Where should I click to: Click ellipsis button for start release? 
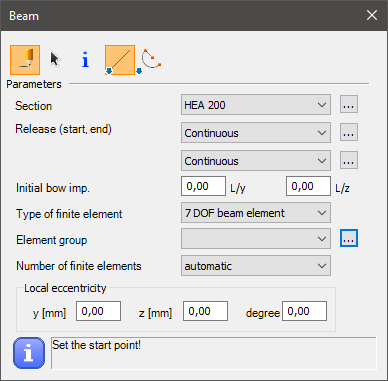click(x=349, y=133)
